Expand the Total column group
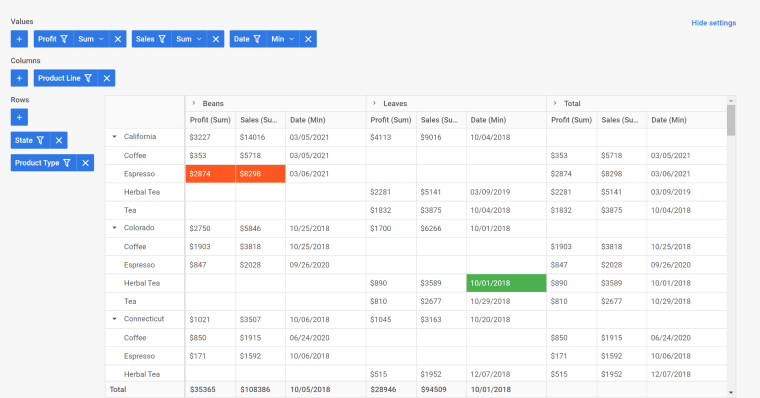The width and height of the screenshot is (760, 398). pos(555,103)
